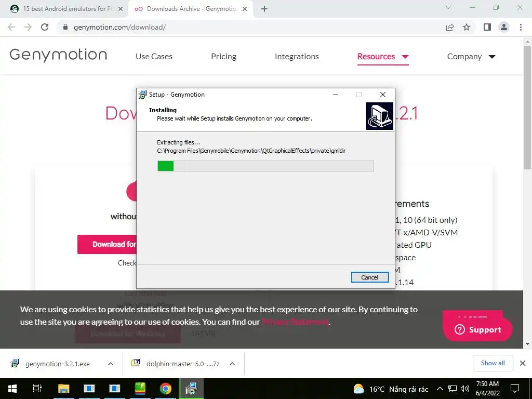Viewport: 532px width, 399px height.
Task: Open the Windows Start menu
Action: click(x=12, y=389)
